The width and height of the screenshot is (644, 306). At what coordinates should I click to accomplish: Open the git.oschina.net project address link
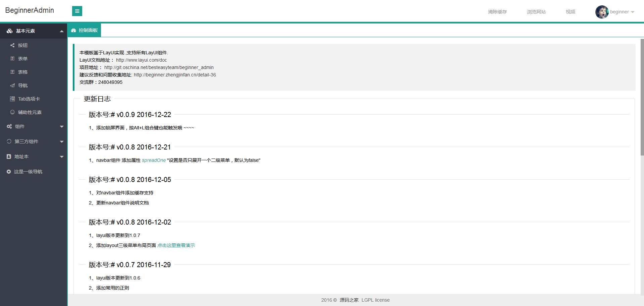159,67
